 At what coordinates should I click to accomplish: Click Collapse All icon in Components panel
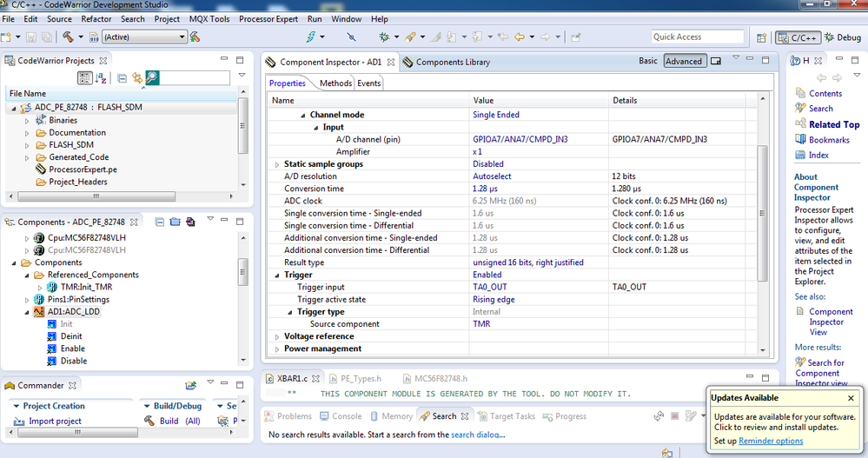[159, 222]
